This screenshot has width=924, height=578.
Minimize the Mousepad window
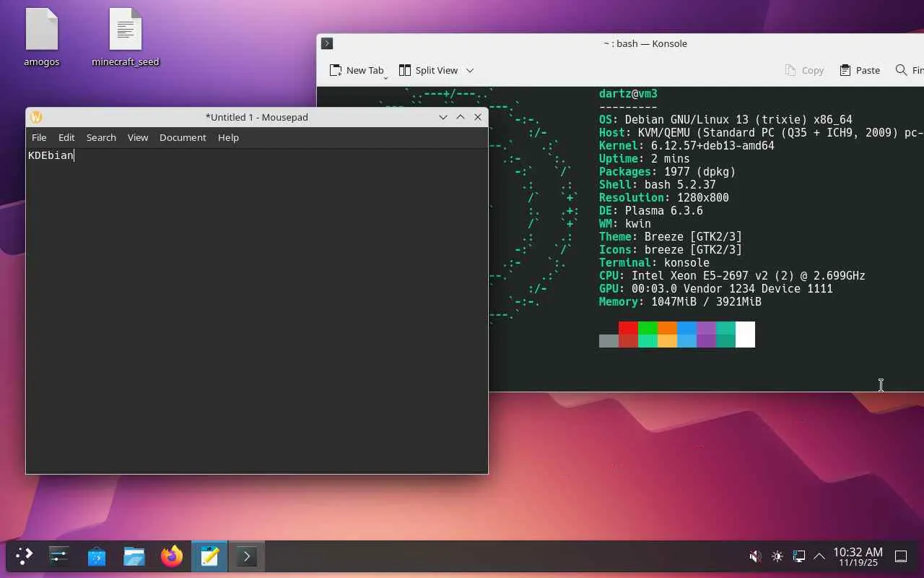pos(443,117)
